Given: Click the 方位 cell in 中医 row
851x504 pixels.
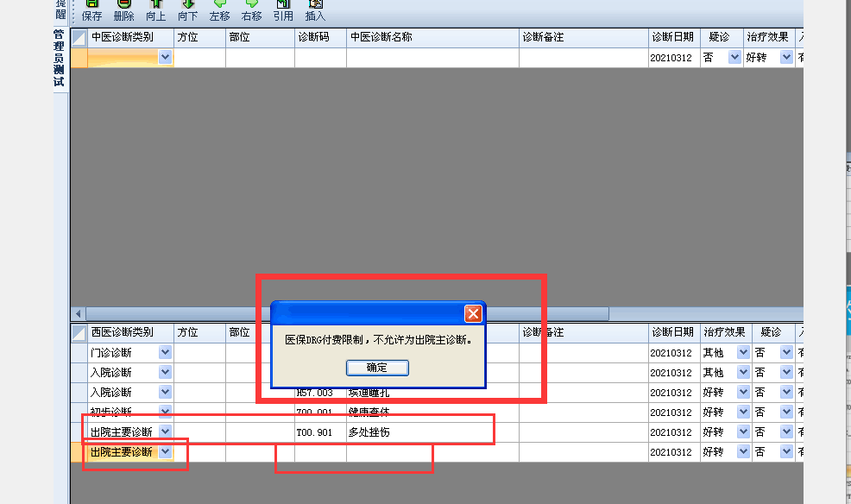Looking at the screenshot, I should coord(199,58).
